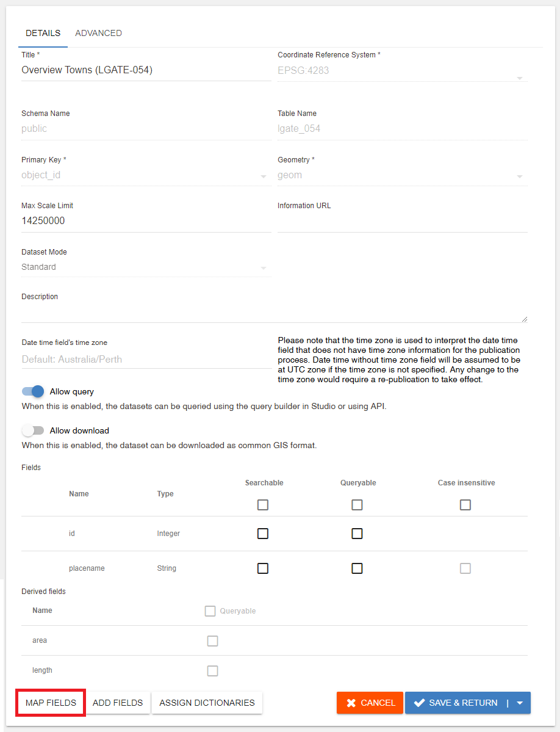Check Queryable for the placename field
560x732 pixels.
(357, 568)
